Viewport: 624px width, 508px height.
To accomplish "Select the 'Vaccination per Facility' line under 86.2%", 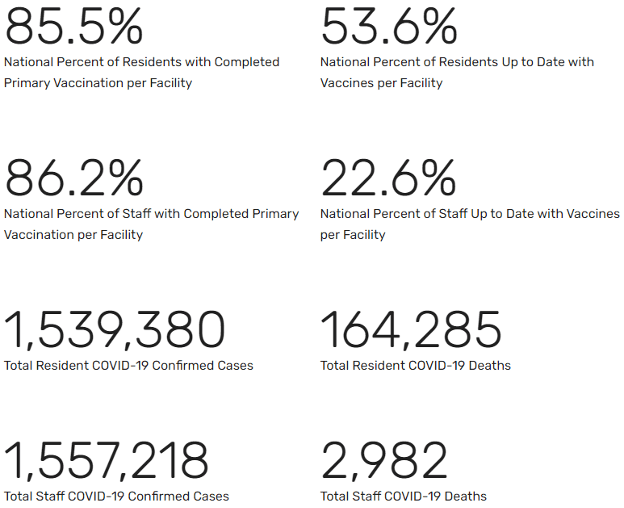I will pyautogui.click(x=73, y=235).
